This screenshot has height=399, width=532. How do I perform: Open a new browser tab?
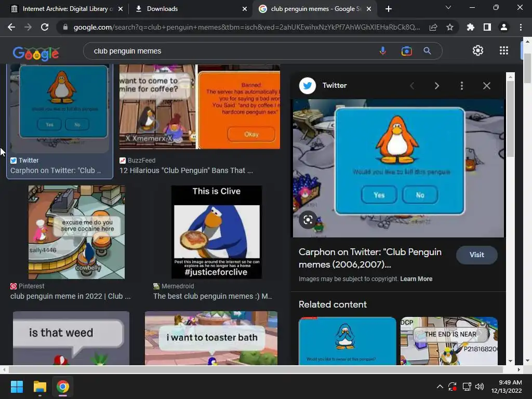point(389,9)
